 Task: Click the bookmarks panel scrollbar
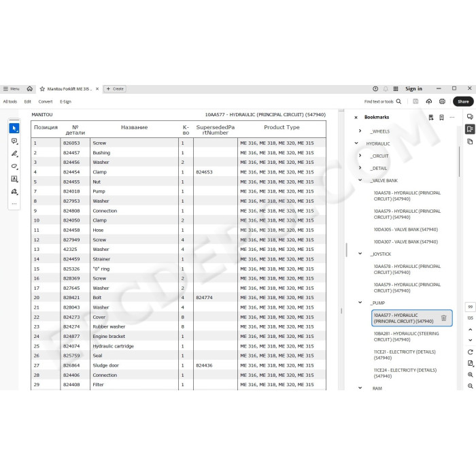click(459, 162)
